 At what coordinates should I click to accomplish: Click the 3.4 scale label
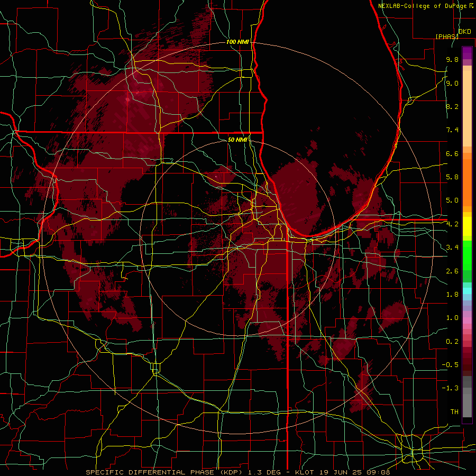[452, 248]
